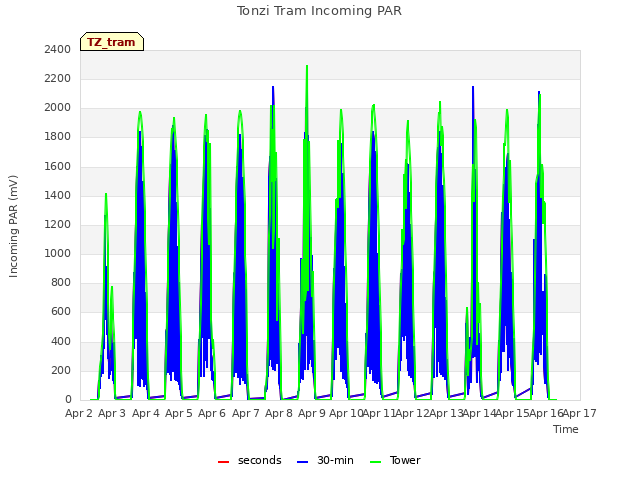
Task: Click the Apr 6 x-axis label
Action: (212, 413)
